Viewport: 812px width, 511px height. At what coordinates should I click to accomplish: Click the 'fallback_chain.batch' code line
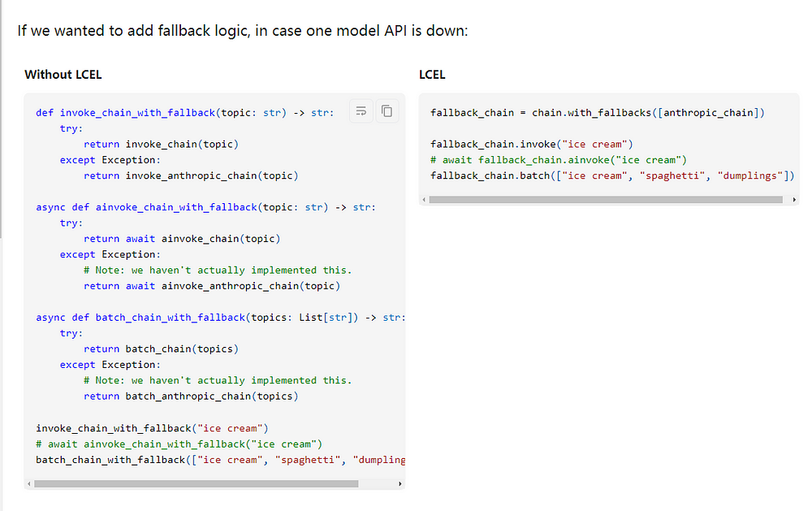point(612,175)
